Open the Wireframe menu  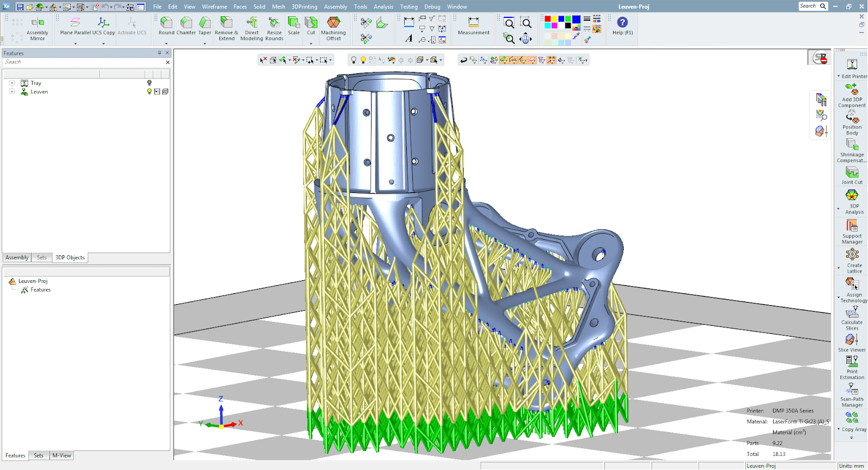[x=214, y=7]
